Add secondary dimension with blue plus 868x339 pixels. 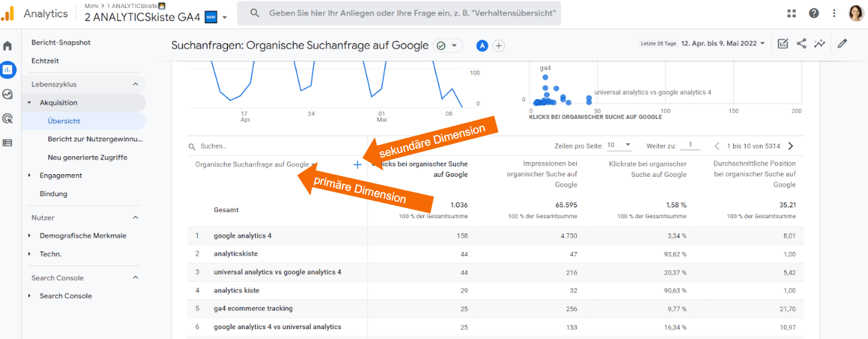pyautogui.click(x=357, y=164)
